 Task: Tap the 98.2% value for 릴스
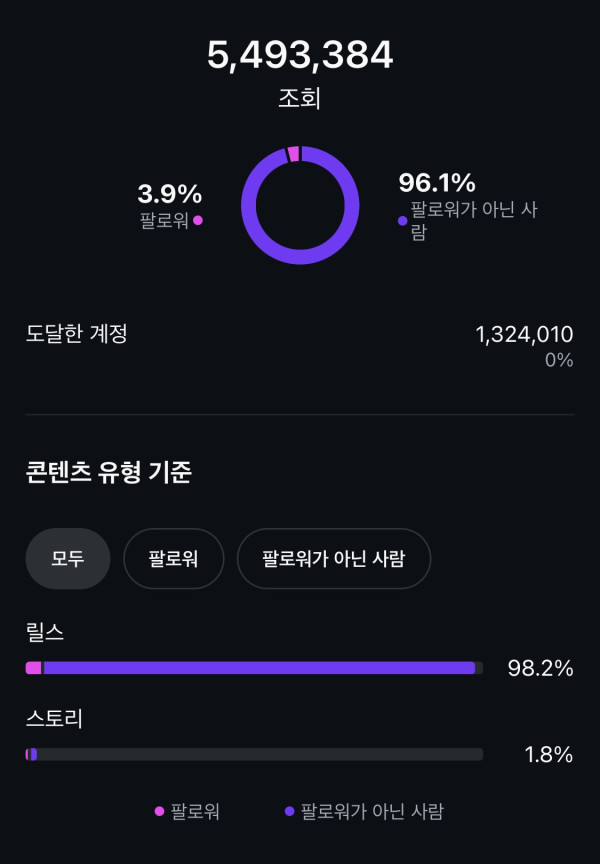[540, 668]
